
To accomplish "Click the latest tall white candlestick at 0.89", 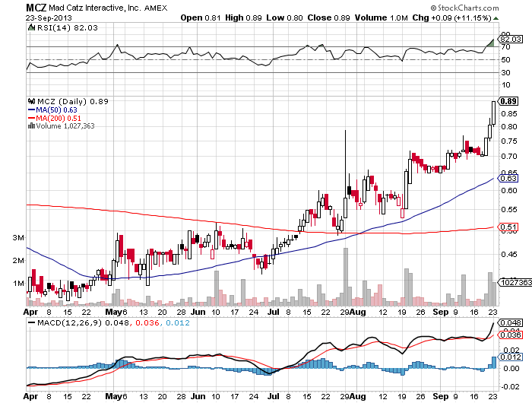I will [493, 113].
